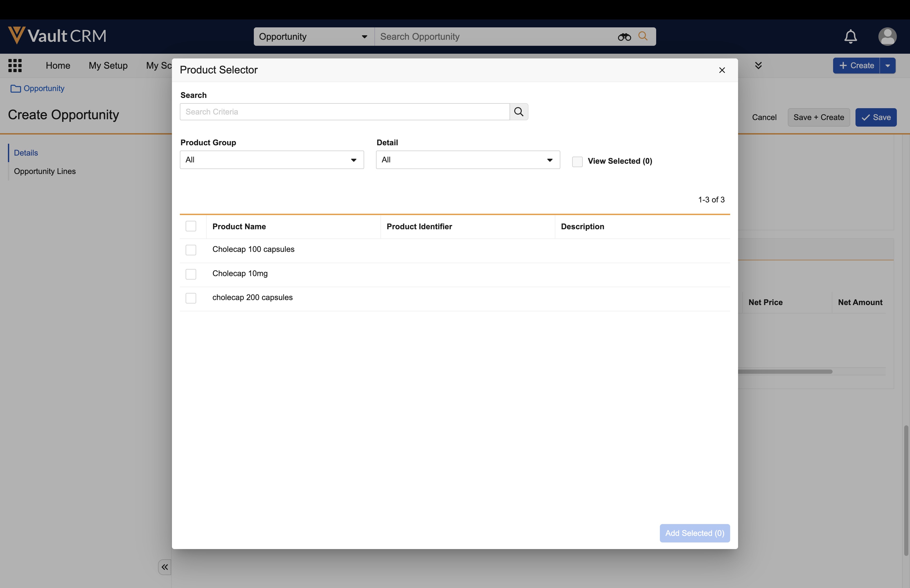Click into the Search Criteria field
Viewport: 910px width, 588px height.
344,112
